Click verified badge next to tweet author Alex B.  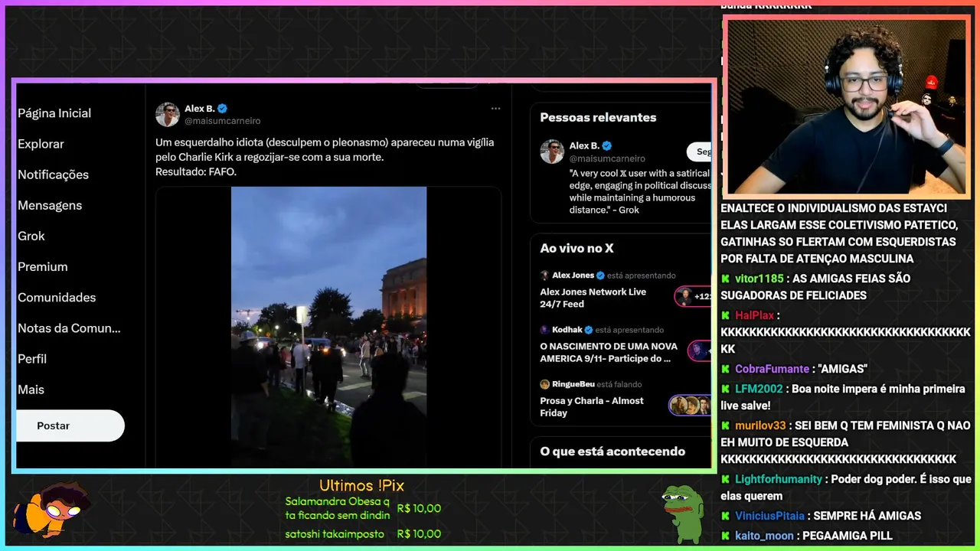[222, 109]
